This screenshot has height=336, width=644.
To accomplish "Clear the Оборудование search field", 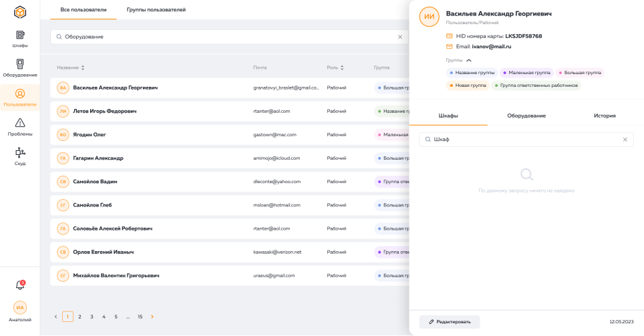I will click(x=400, y=37).
